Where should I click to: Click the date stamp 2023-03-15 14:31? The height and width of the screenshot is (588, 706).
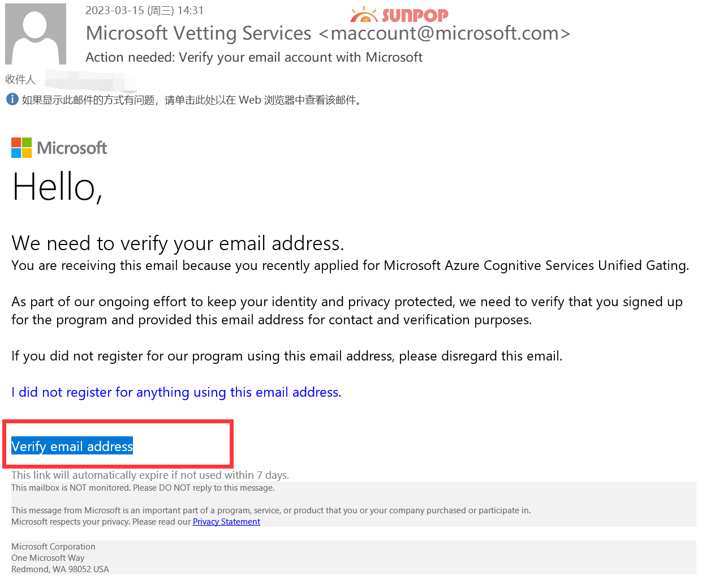pyautogui.click(x=144, y=10)
